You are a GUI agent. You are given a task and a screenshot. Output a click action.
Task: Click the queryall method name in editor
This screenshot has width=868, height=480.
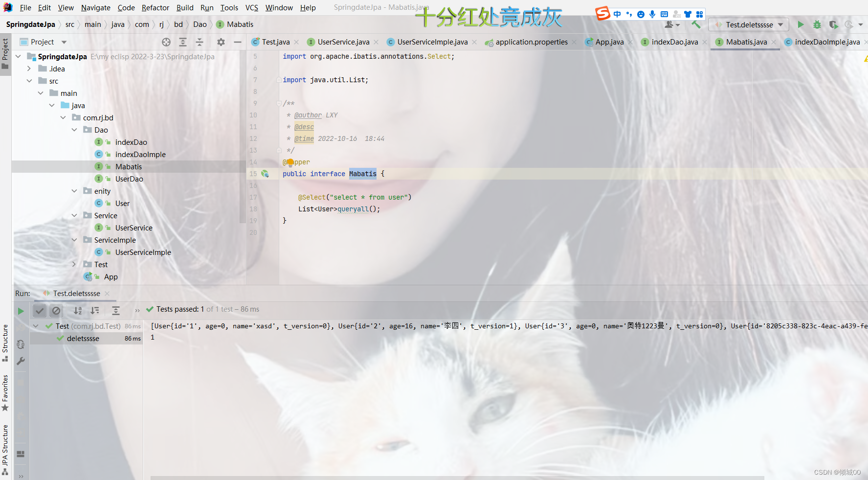(353, 209)
